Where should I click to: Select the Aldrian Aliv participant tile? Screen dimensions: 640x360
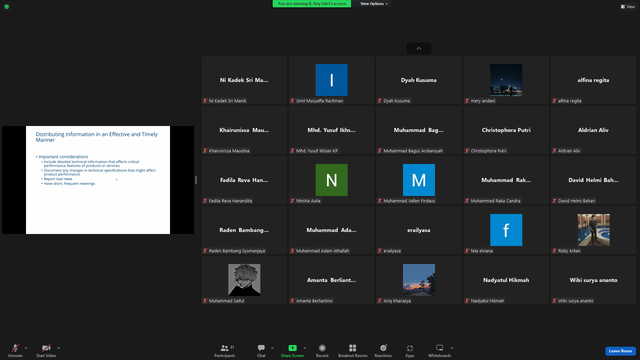(593, 130)
